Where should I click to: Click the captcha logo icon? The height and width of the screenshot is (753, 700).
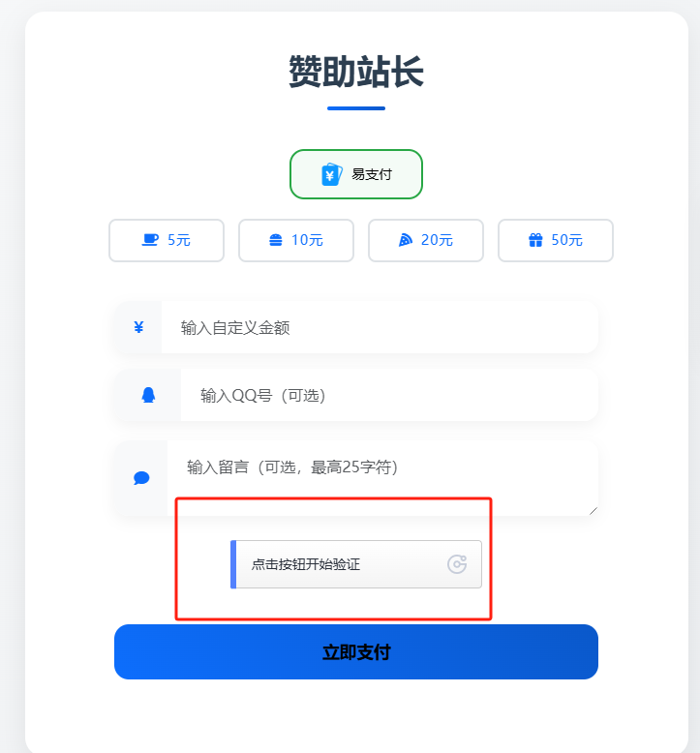pos(457,564)
